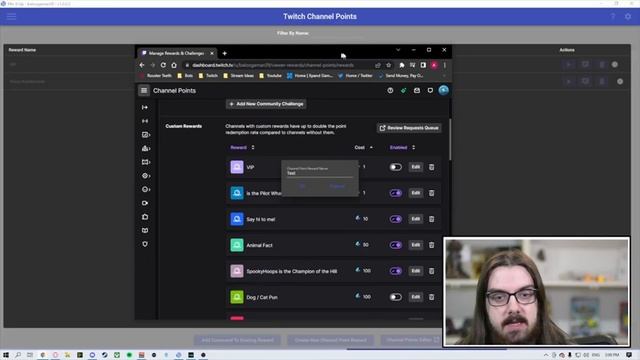Toggle second command in Mix It Up list

[620, 82]
